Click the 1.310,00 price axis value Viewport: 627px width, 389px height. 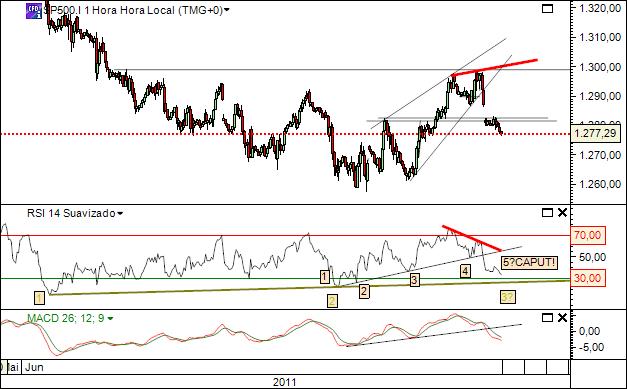(x=599, y=37)
